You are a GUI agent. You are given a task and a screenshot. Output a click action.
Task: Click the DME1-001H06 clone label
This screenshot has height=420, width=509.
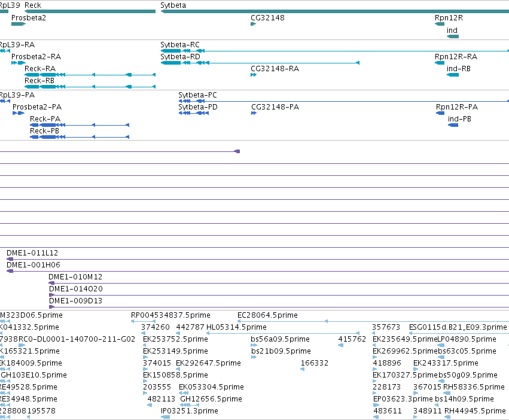click(33, 264)
